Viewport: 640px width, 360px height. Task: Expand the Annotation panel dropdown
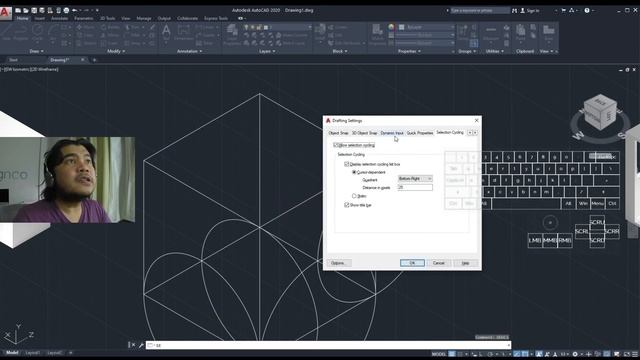pos(189,51)
